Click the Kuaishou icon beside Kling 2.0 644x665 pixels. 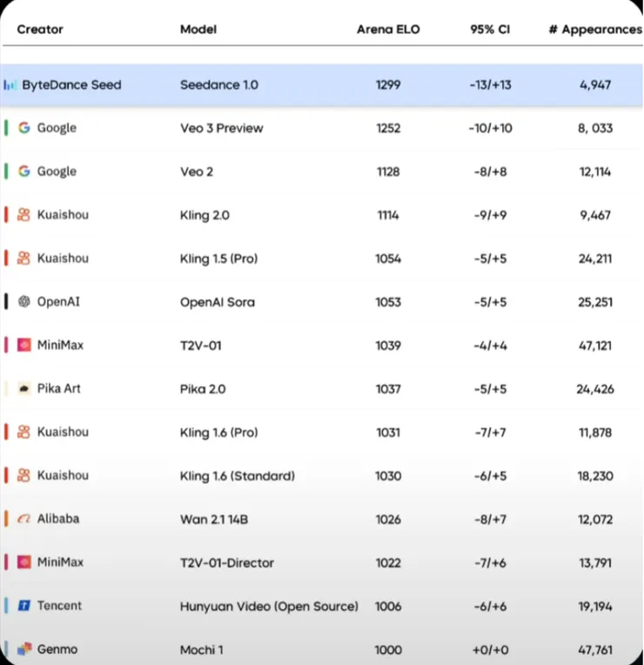coord(24,215)
